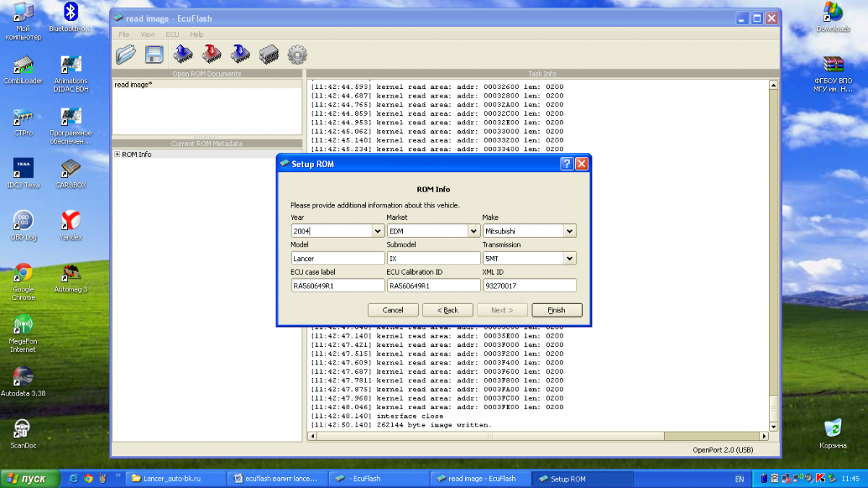Select the MegaFon Internet desktop icon

coord(23,334)
